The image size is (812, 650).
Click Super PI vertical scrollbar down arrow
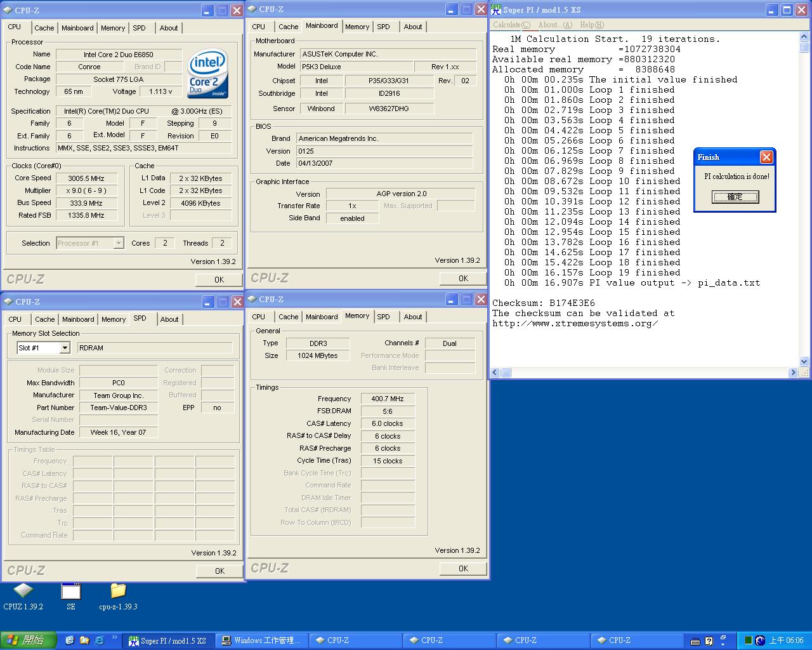point(804,362)
